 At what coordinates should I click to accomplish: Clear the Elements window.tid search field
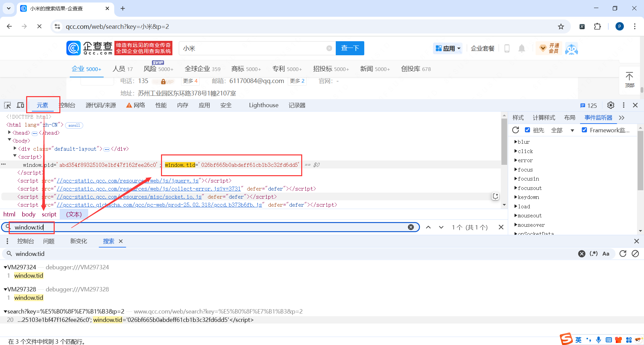click(x=411, y=227)
